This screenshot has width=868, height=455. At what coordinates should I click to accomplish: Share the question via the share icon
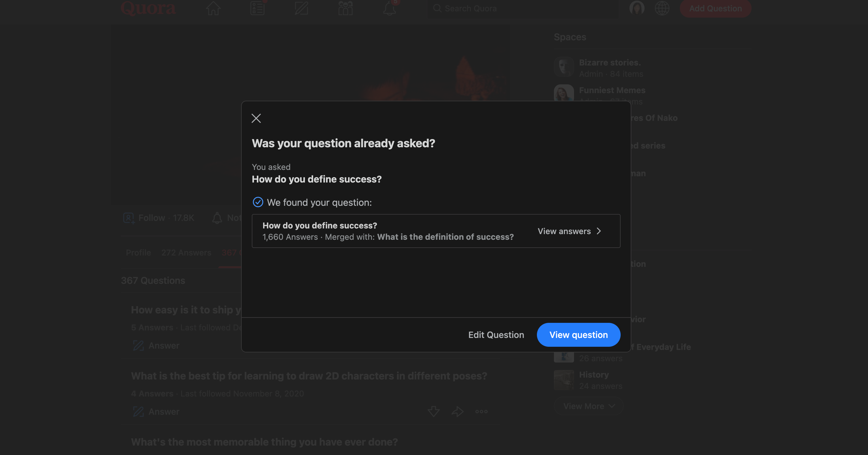[457, 411]
